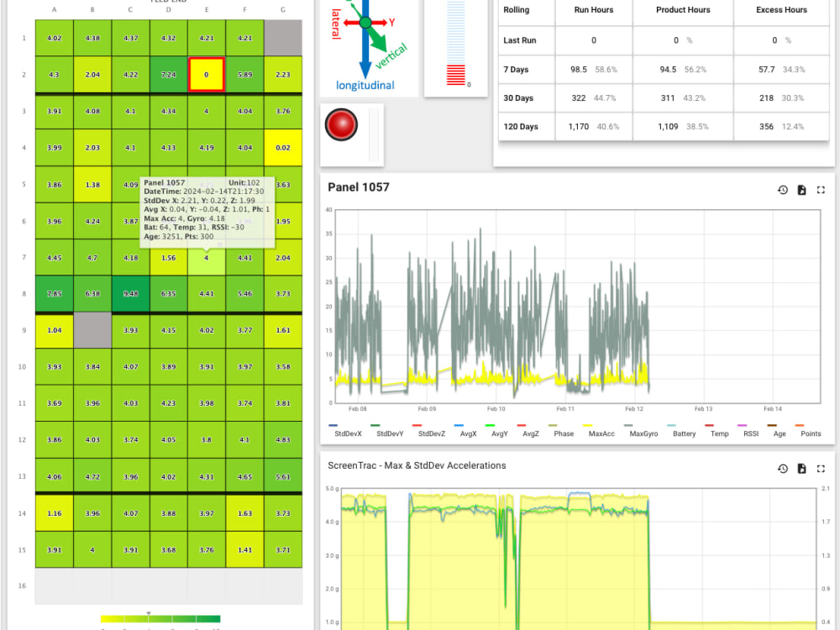
Task: Toggle StdDevY series in legend
Action: pos(390,433)
